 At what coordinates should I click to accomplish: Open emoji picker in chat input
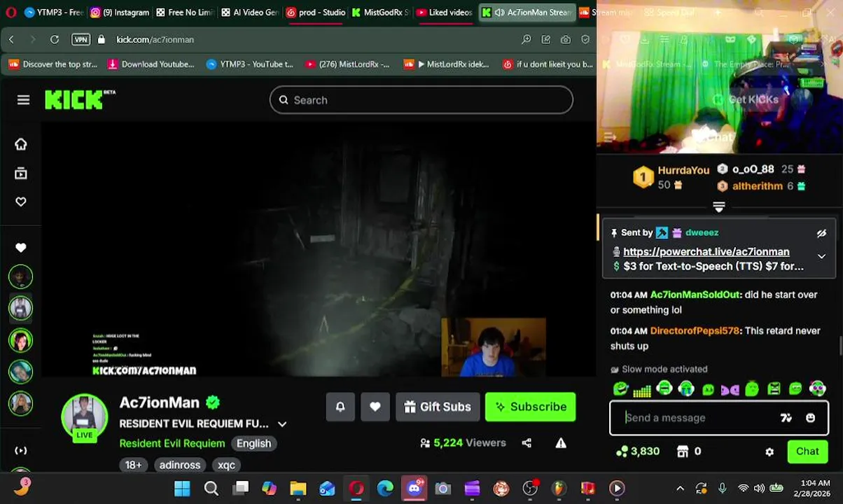pyautogui.click(x=810, y=418)
